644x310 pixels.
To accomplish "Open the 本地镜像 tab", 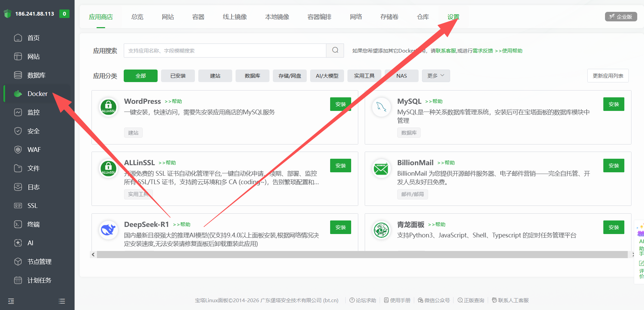I will point(277,17).
